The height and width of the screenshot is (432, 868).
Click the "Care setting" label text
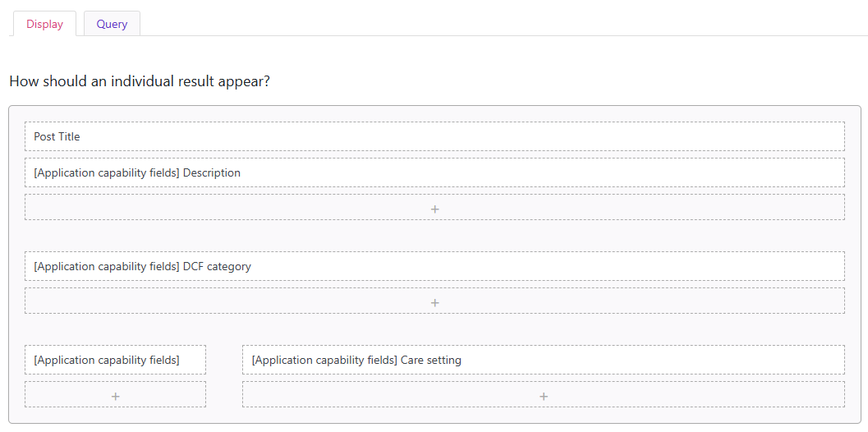coord(431,360)
